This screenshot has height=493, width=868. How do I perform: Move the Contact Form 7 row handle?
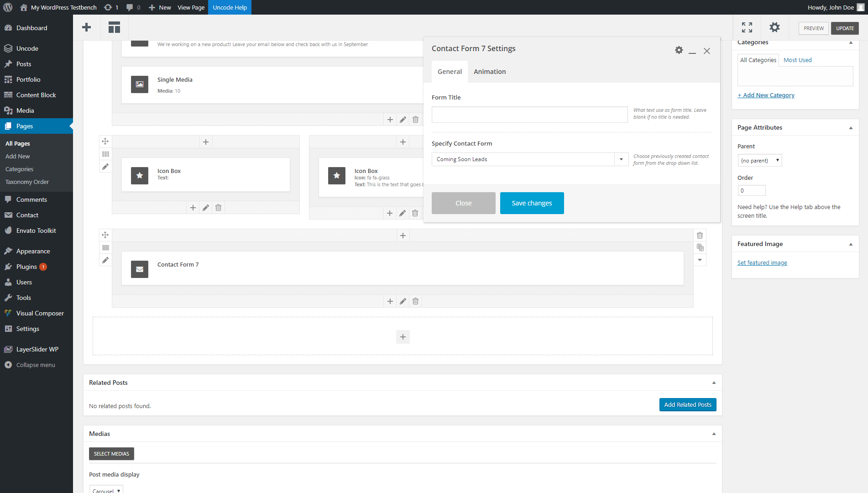point(105,235)
